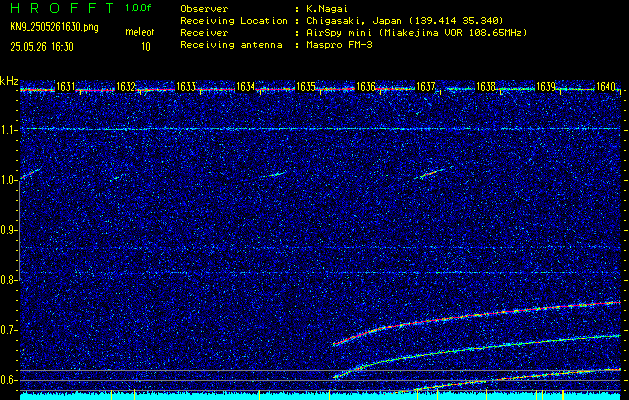Viewport: 629px width, 400px height.
Task: Click the 1631 time marker
Action: tap(65, 86)
